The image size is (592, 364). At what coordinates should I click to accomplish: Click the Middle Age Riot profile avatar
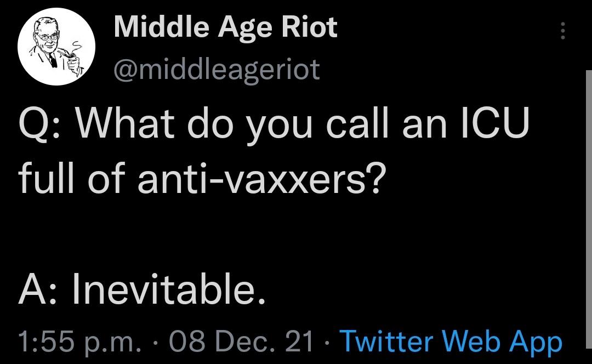pyautogui.click(x=57, y=48)
